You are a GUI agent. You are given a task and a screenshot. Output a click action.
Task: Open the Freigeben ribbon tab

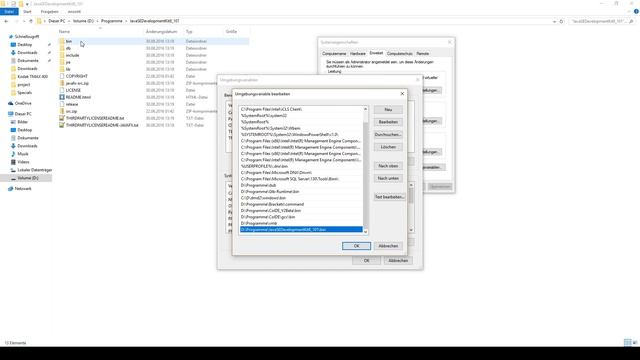pos(49,11)
